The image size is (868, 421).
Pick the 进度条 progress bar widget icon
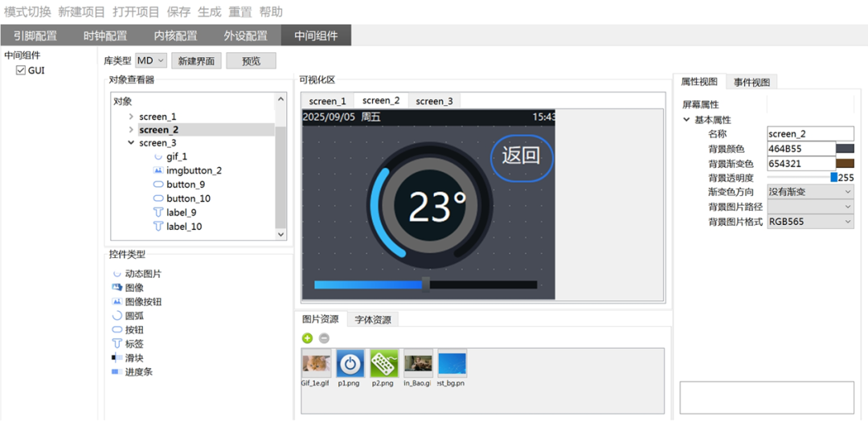pyautogui.click(x=117, y=372)
